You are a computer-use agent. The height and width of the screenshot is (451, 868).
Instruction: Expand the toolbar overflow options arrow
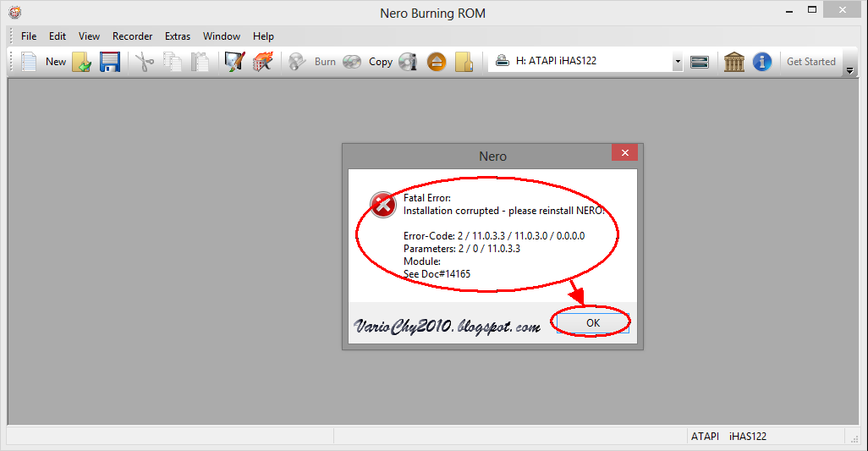coord(849,70)
